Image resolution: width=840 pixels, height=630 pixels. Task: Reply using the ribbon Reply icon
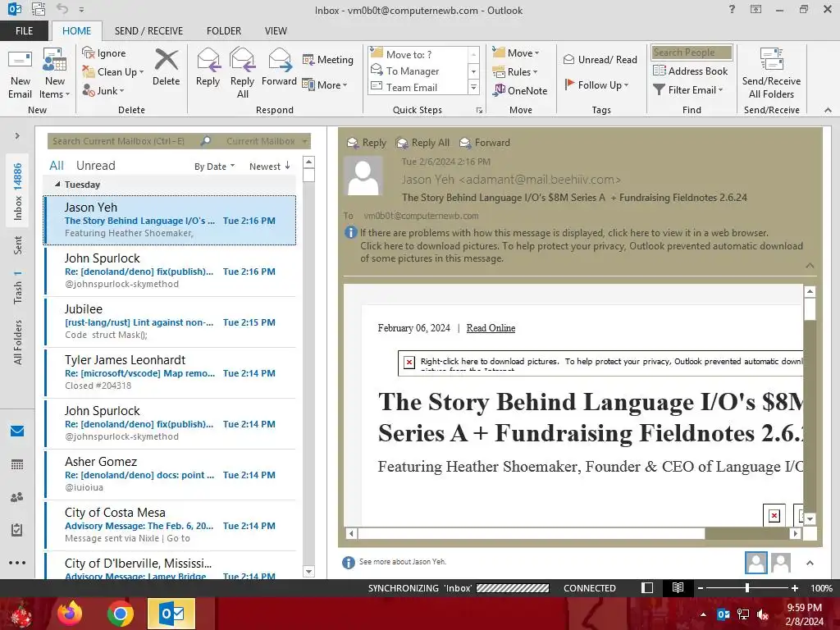pyautogui.click(x=208, y=67)
